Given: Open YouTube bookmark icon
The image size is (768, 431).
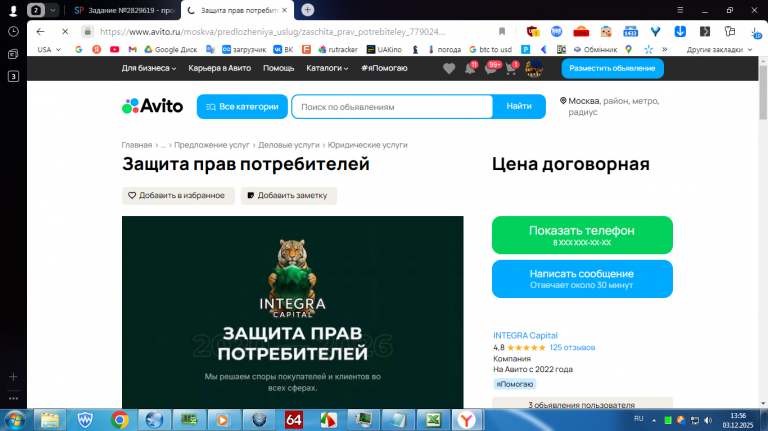Looking at the screenshot, I should (x=114, y=49).
